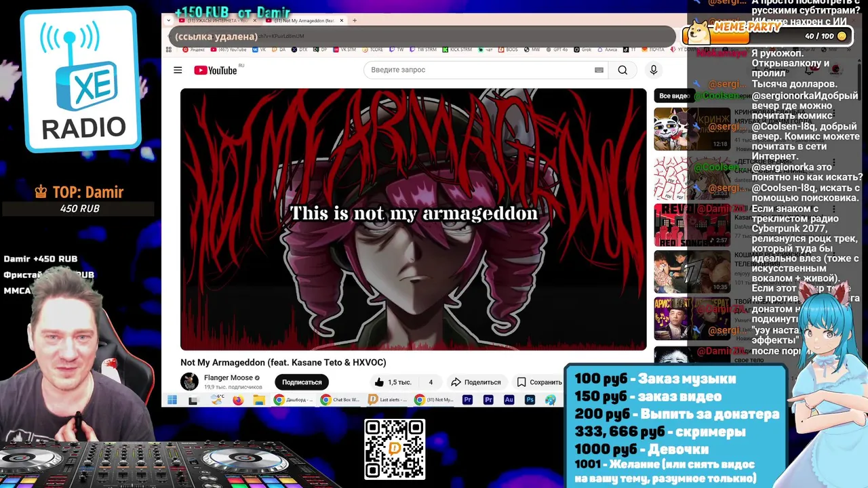Open the YouTube guide hamburger menu
The image size is (868, 488).
pos(178,70)
